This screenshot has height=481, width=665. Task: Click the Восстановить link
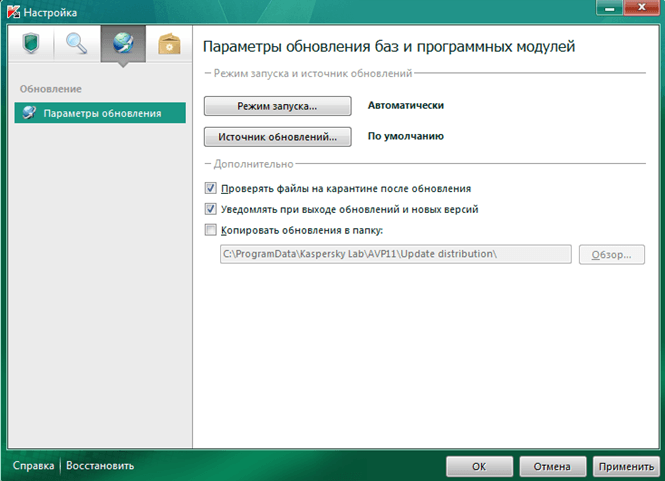pyautogui.click(x=100, y=466)
